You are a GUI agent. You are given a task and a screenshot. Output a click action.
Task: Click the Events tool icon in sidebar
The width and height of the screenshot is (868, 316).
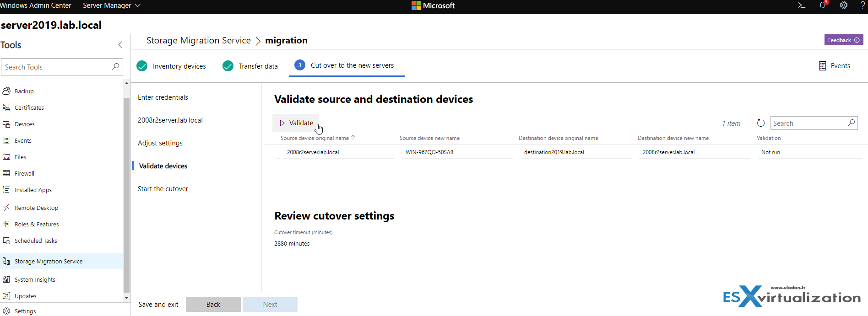click(x=6, y=140)
